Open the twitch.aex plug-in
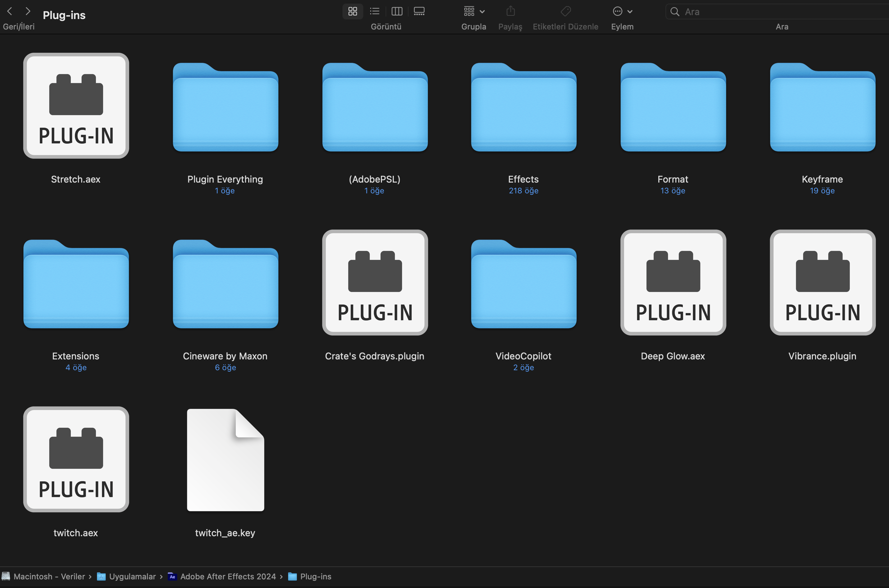The width and height of the screenshot is (889, 588). tap(76, 460)
